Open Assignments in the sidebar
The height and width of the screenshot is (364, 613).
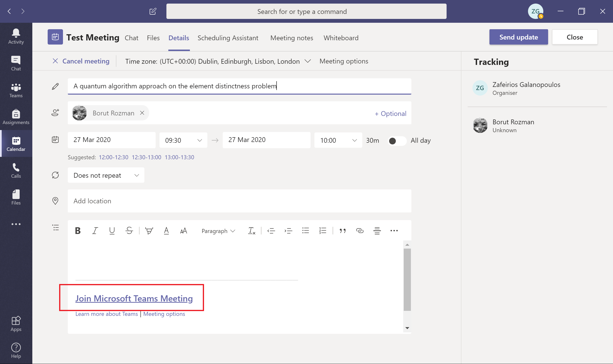point(16,117)
